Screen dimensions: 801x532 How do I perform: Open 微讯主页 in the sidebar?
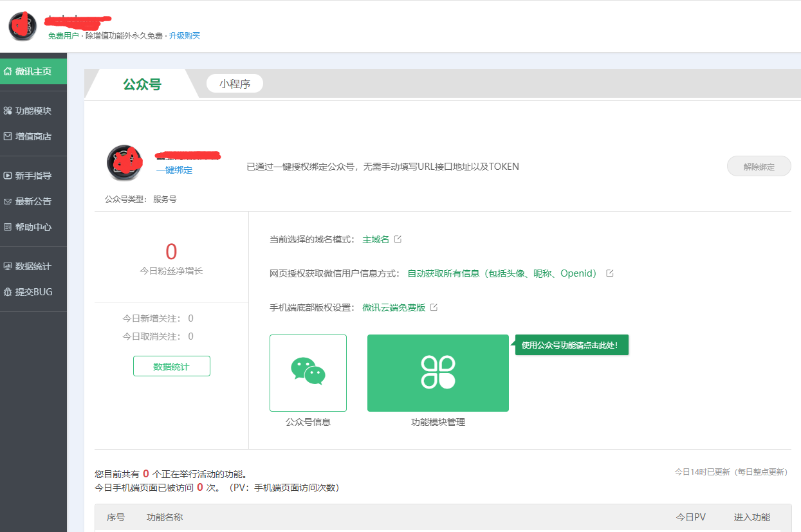click(x=33, y=71)
